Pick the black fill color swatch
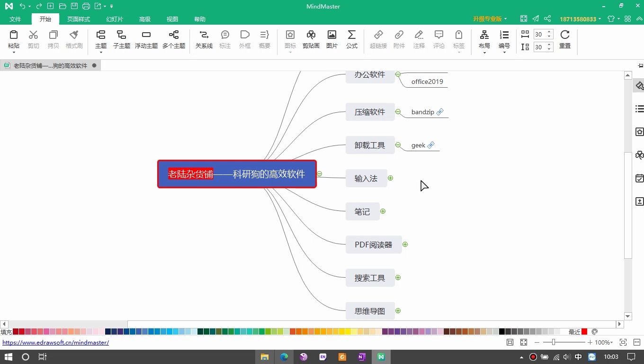The width and height of the screenshot is (644, 364). coord(502,332)
